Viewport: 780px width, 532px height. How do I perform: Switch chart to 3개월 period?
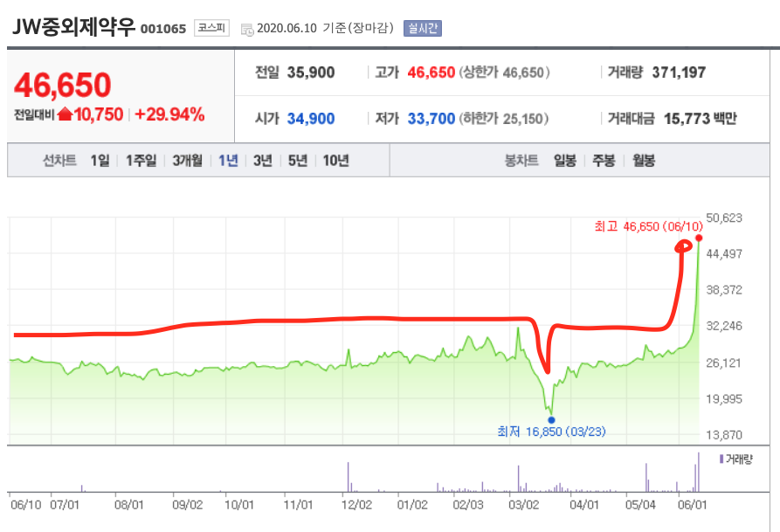[188, 160]
